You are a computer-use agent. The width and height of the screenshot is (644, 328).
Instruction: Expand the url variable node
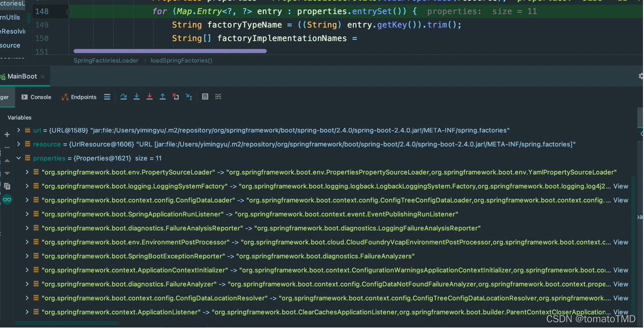19,130
